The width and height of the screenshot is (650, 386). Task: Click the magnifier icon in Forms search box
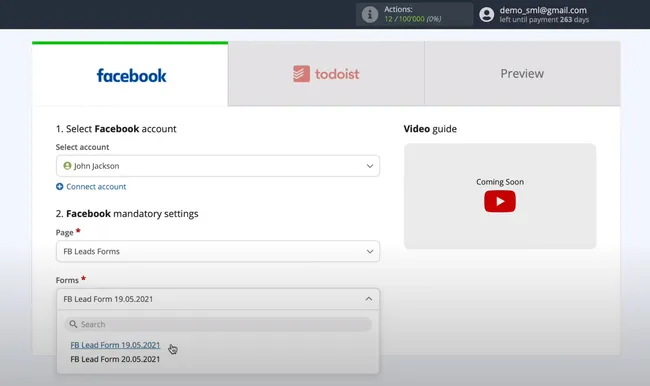73,324
